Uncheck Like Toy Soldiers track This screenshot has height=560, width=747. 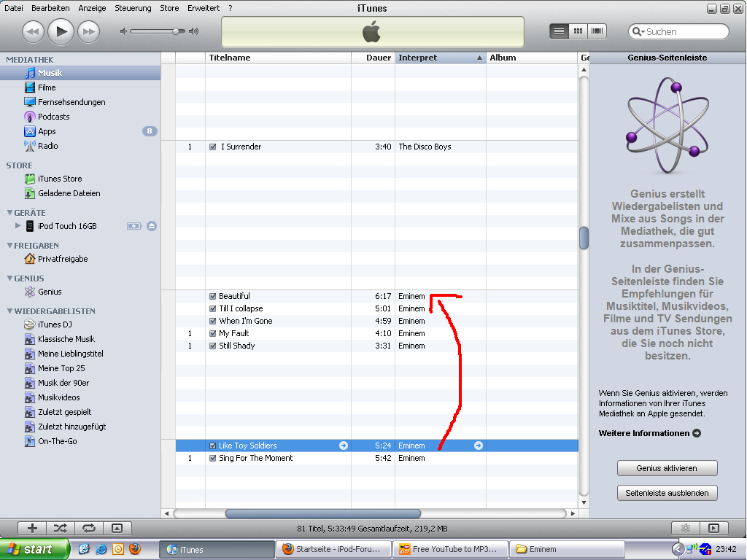click(x=213, y=446)
